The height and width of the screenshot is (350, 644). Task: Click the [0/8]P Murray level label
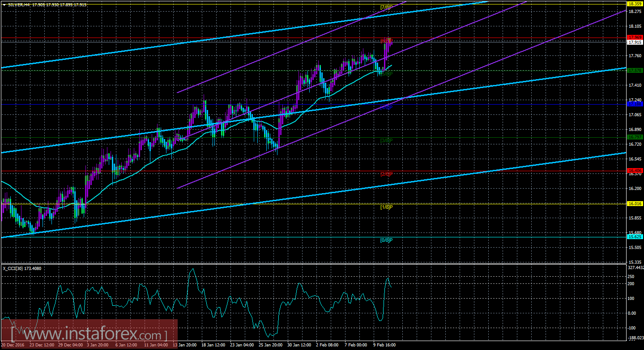tap(386, 240)
